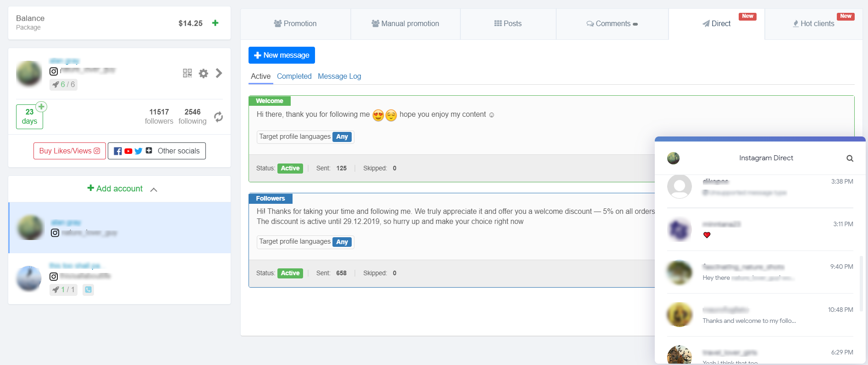Click Any language tag in Followers campaign

click(x=342, y=242)
